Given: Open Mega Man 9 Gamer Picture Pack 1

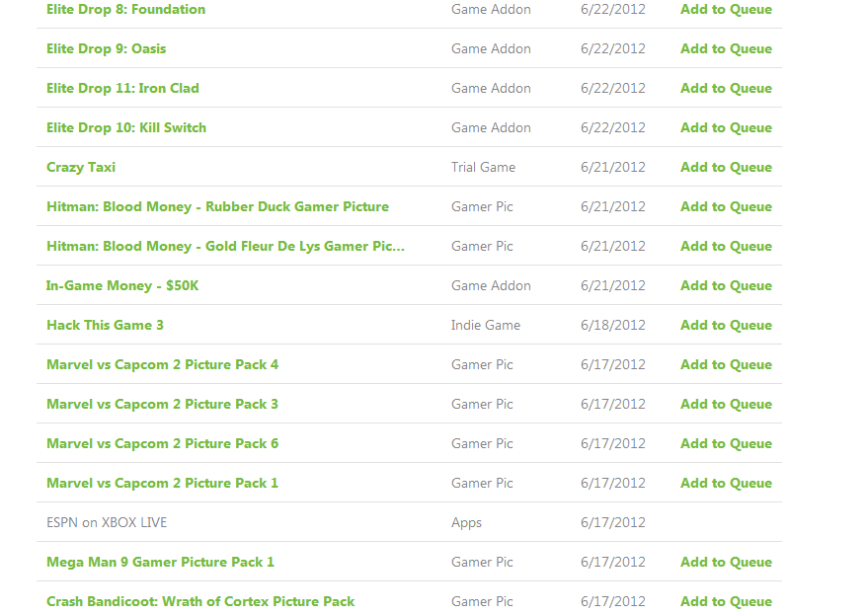Looking at the screenshot, I should pos(160,563).
